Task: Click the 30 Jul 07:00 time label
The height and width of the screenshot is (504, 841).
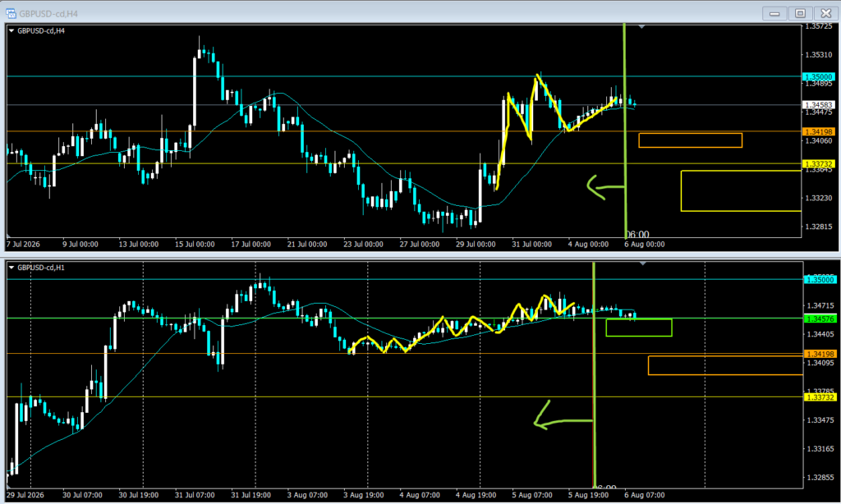Action: coord(82,495)
